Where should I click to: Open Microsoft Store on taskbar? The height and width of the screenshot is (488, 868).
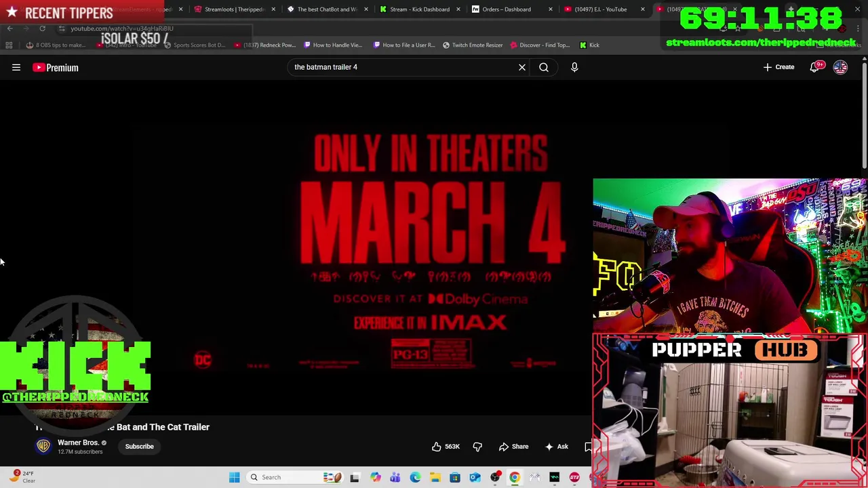coord(455,477)
